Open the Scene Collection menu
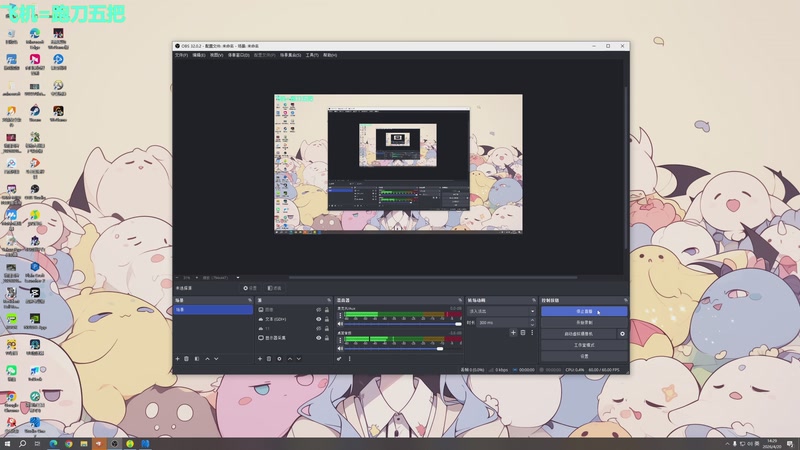The width and height of the screenshot is (800, 450). click(290, 55)
